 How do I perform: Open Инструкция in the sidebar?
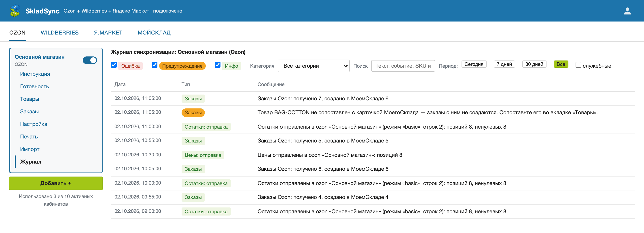pyautogui.click(x=35, y=74)
